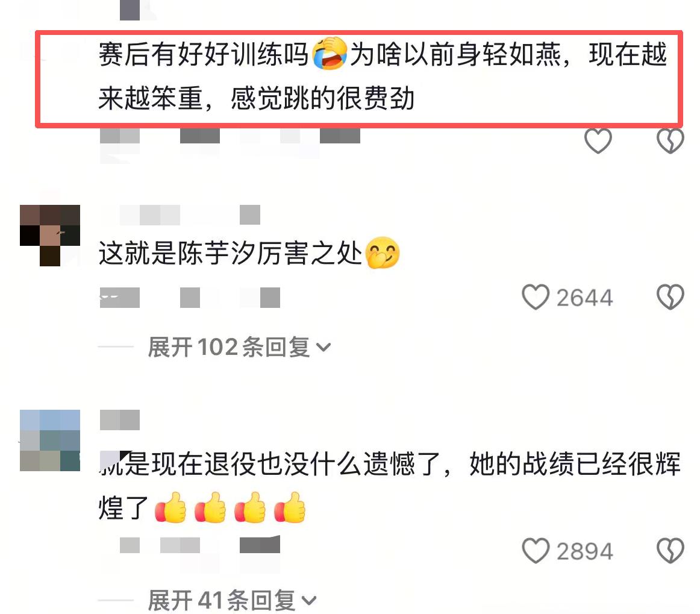This screenshot has height=614, width=700.
Task: Open the dark pixelated user avatar
Action: tap(50, 236)
